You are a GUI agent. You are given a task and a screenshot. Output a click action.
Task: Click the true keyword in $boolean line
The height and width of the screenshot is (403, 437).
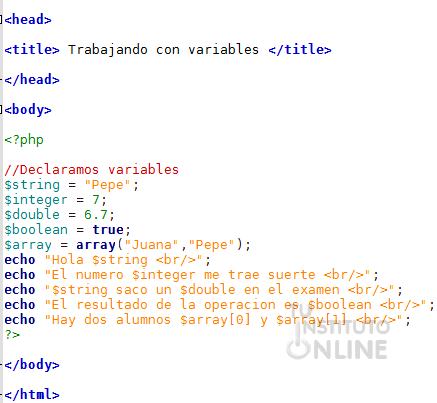click(108, 230)
